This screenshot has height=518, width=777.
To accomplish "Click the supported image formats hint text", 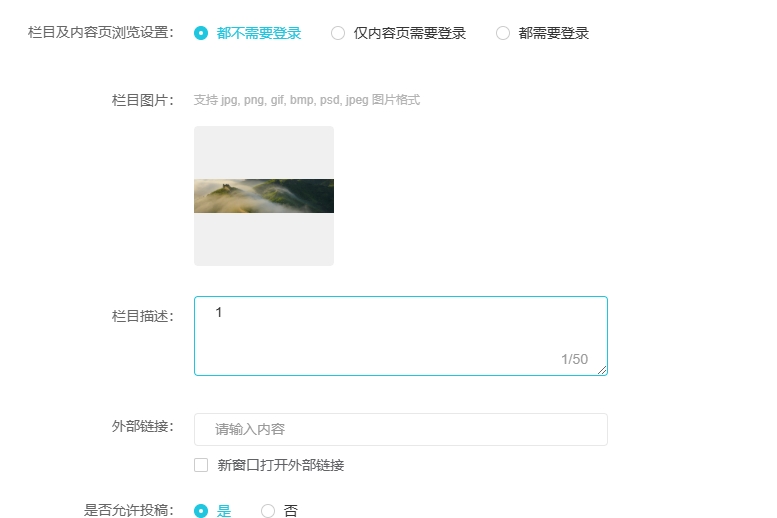I will (x=307, y=100).
